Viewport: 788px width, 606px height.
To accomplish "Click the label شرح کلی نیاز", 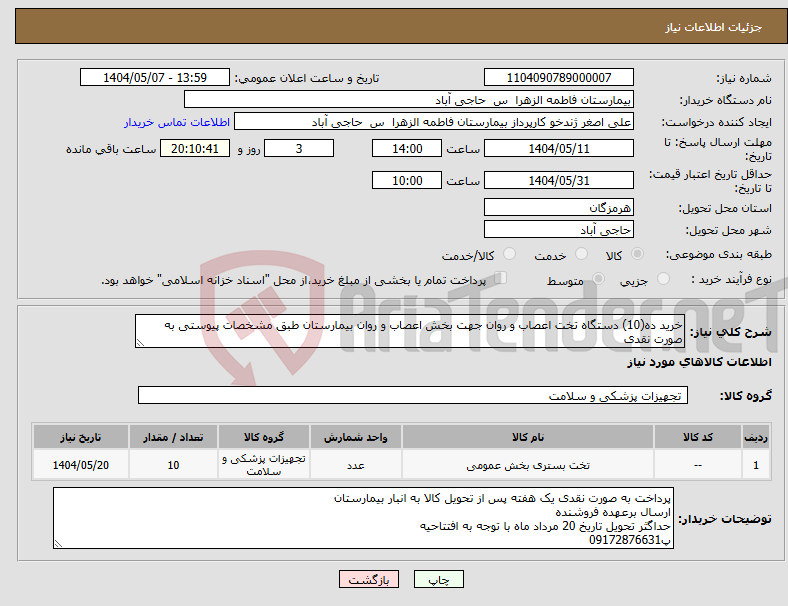I will click(x=730, y=332).
